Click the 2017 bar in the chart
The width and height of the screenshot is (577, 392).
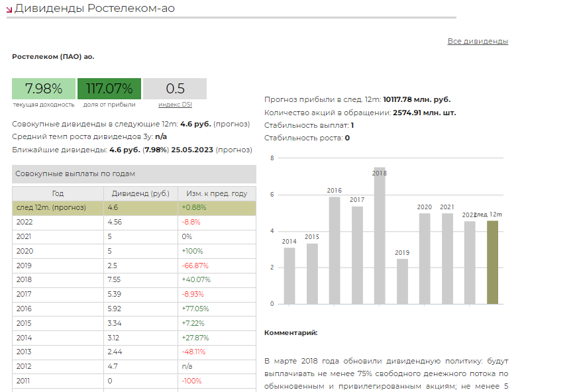point(357,255)
